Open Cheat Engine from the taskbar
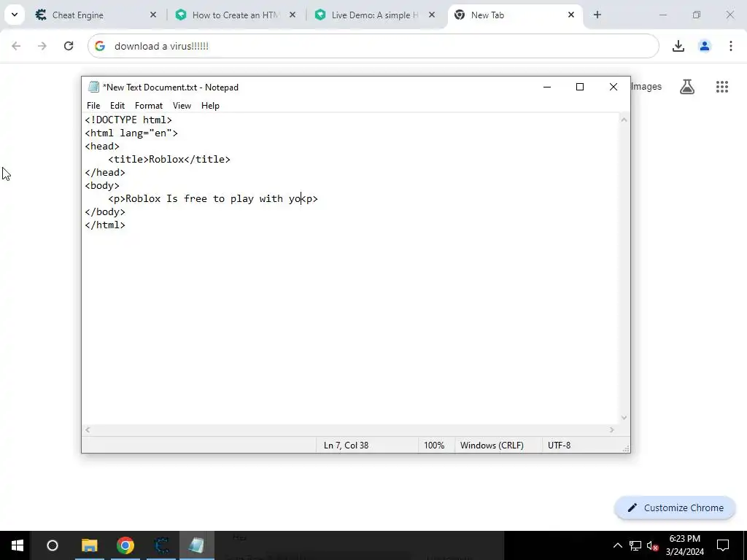Viewport: 747px width, 560px height. pos(161,545)
